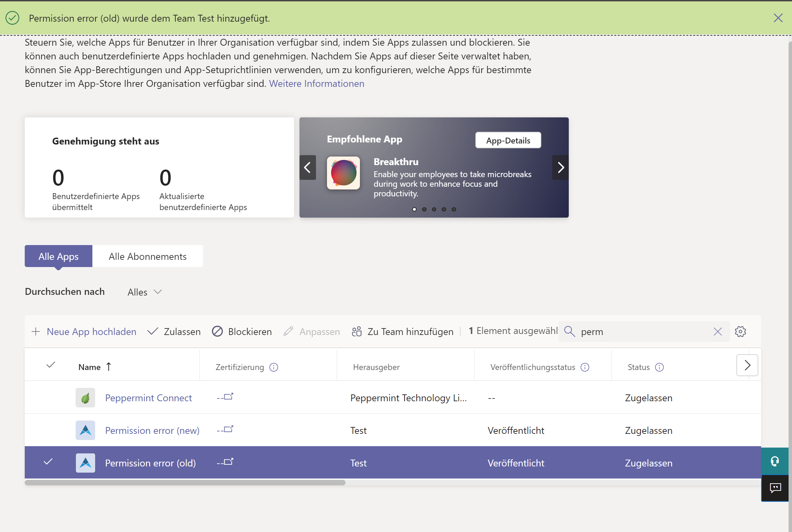Open Peppermint Connect via its external link icon

click(x=227, y=396)
